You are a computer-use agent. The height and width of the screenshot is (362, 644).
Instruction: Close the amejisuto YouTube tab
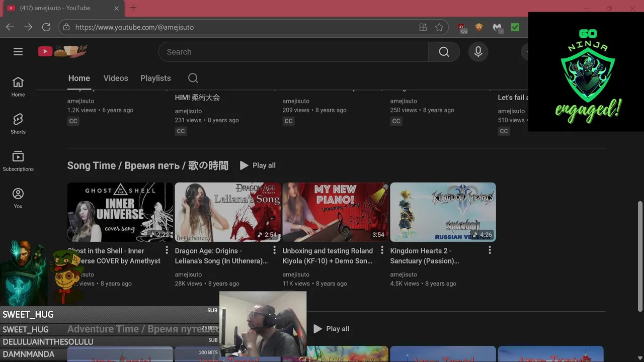[117, 8]
